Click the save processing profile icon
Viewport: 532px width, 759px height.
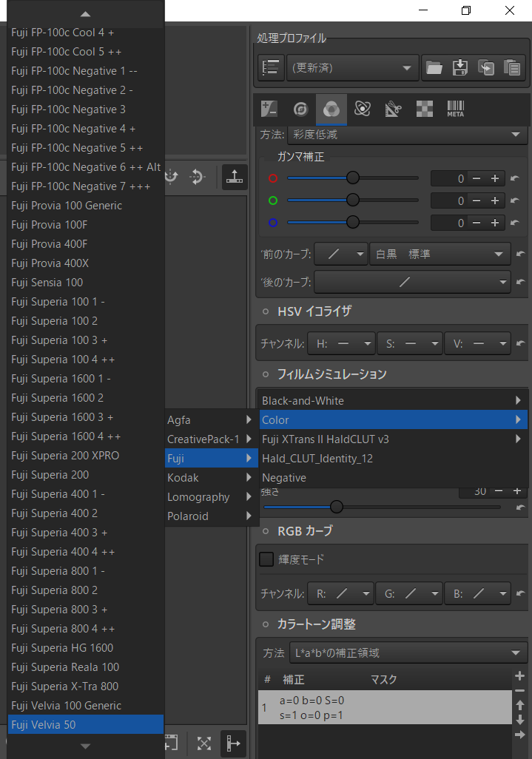click(460, 68)
